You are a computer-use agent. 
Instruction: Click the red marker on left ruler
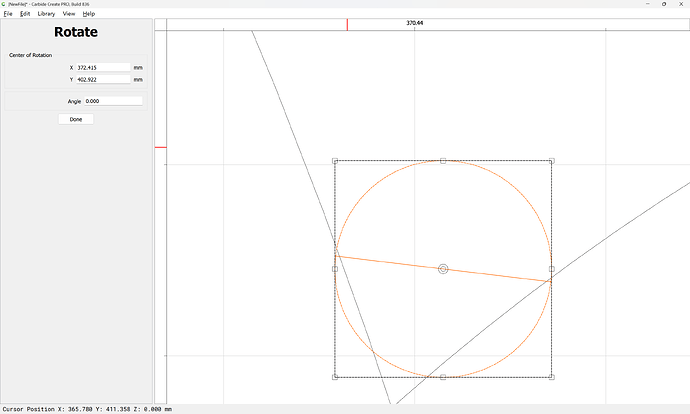click(159, 147)
